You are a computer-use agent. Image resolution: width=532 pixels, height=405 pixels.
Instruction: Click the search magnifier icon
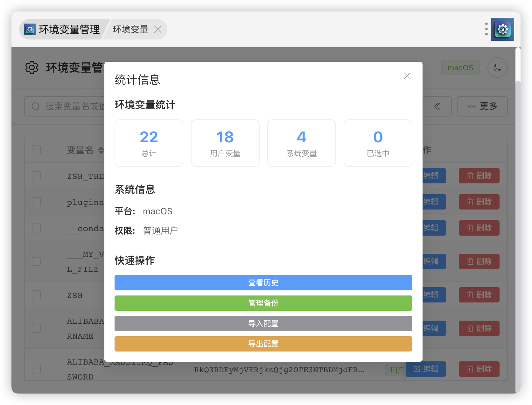36,106
